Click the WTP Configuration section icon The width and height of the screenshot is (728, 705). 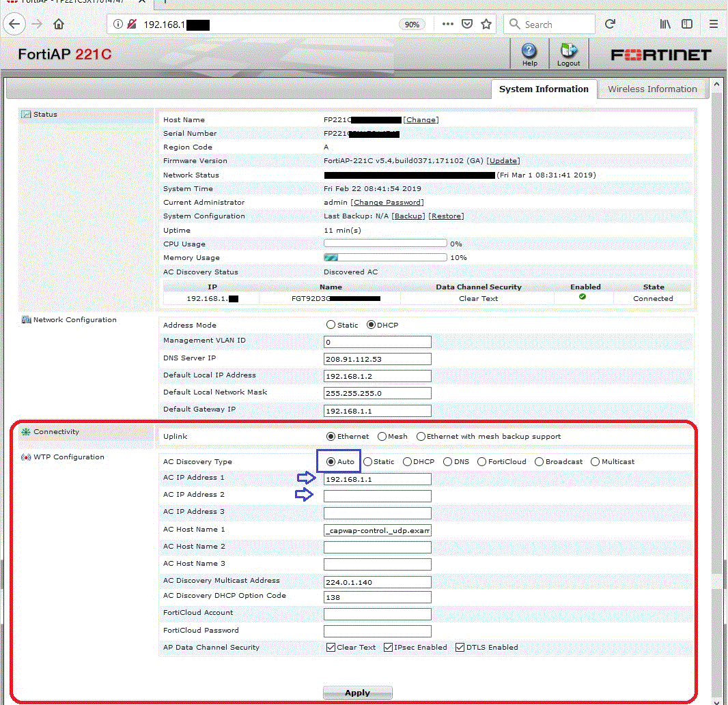(x=26, y=457)
